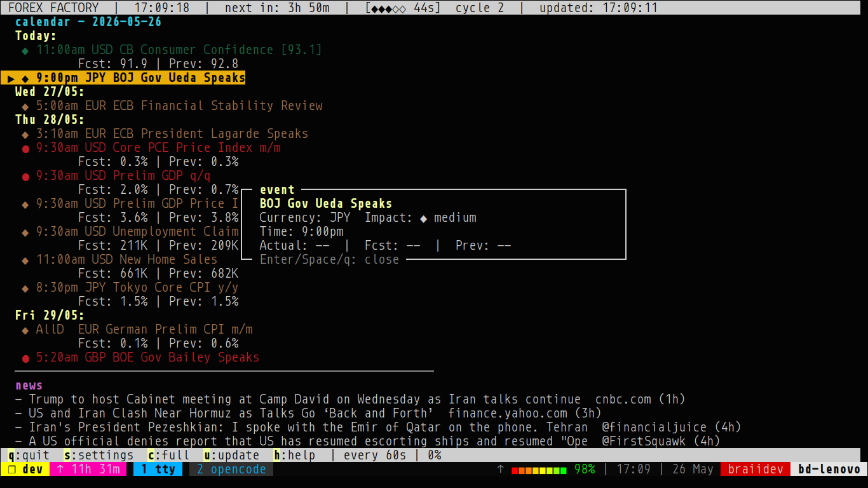Click the bd-lenovo hostname label
Image resolution: width=868 pixels, height=488 pixels.
pyautogui.click(x=829, y=469)
